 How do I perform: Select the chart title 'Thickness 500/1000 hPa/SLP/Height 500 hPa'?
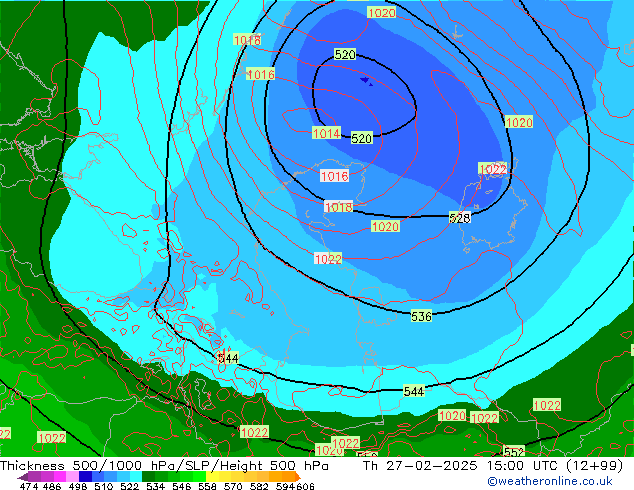click(x=164, y=466)
